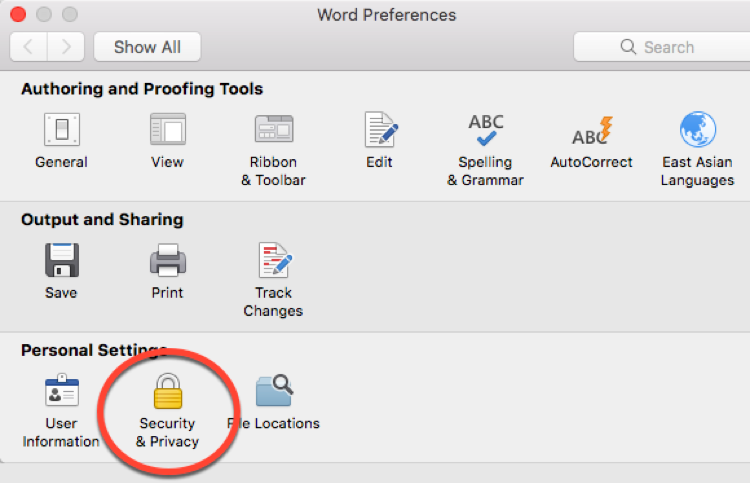Click the grey zoom window button
750x483 pixels.
pyautogui.click(x=70, y=14)
